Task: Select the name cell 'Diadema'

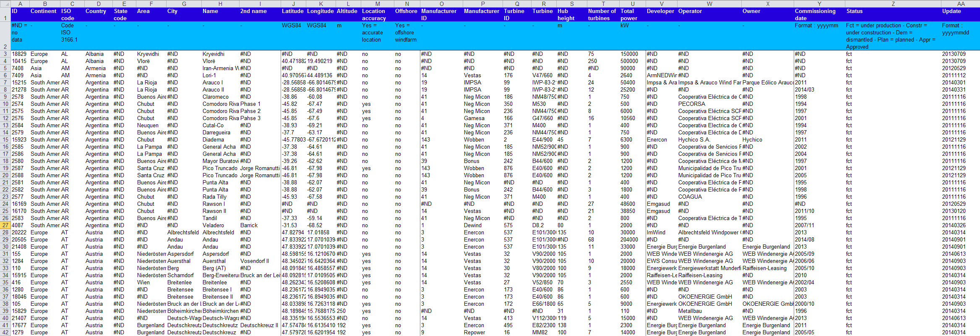Action: (220, 139)
